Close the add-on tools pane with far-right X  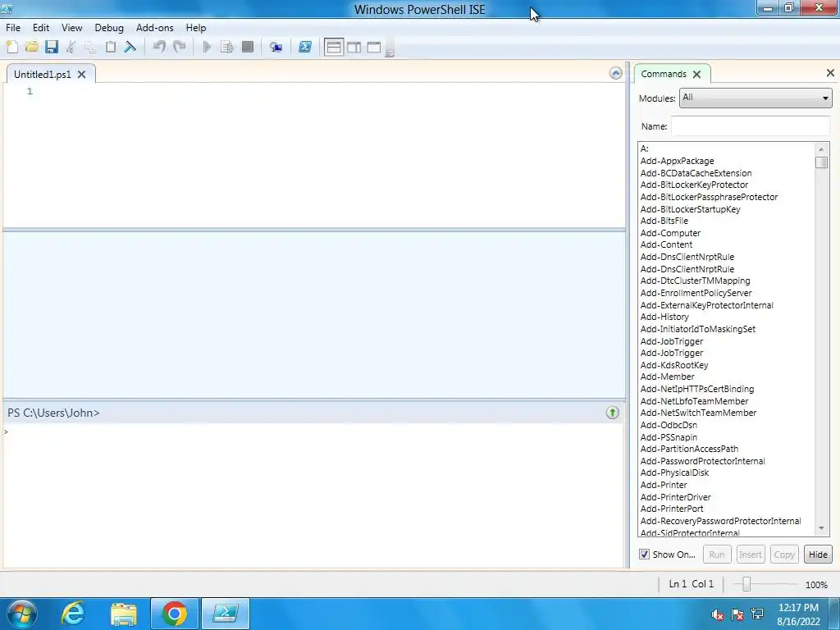pos(830,72)
